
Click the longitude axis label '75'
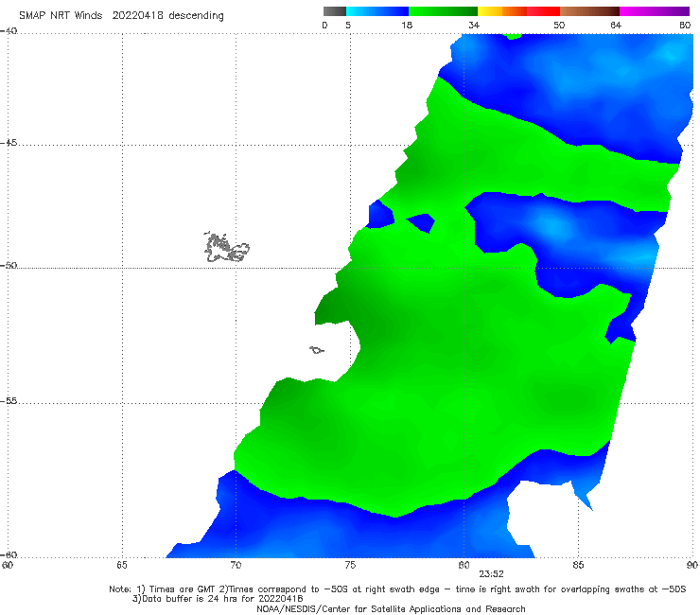[350, 565]
